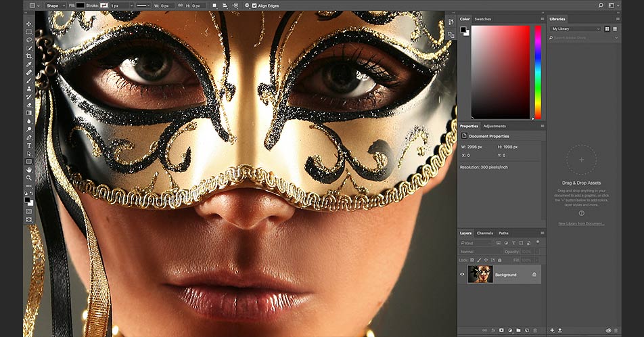This screenshot has width=644, height=337.
Task: Create a new group folder button
Action: (x=518, y=330)
